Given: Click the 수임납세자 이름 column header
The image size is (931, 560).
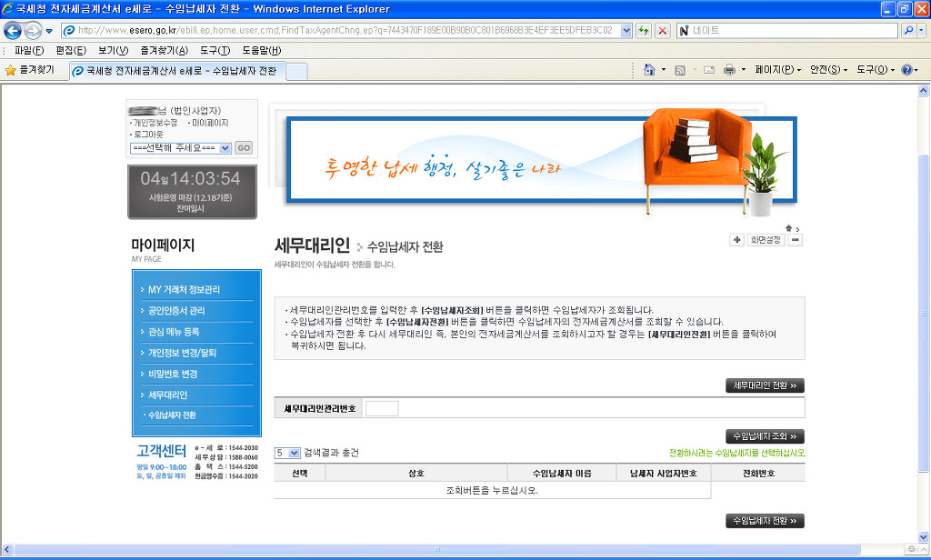Looking at the screenshot, I should click(x=562, y=474).
